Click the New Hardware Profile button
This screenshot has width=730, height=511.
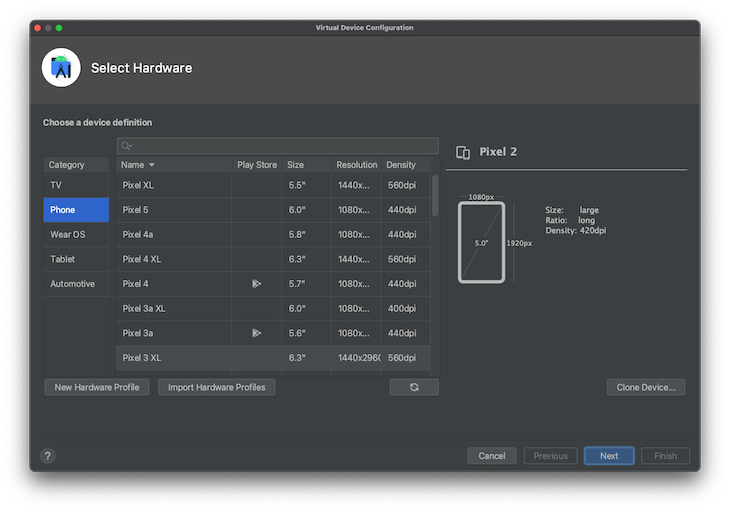tap(97, 387)
